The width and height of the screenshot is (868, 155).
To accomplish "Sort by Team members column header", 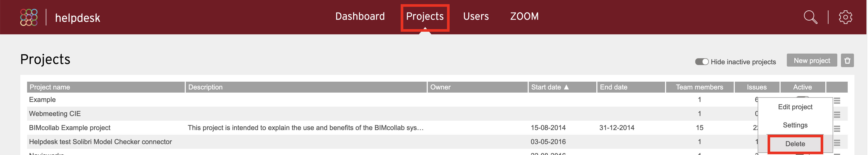I will coord(699,87).
